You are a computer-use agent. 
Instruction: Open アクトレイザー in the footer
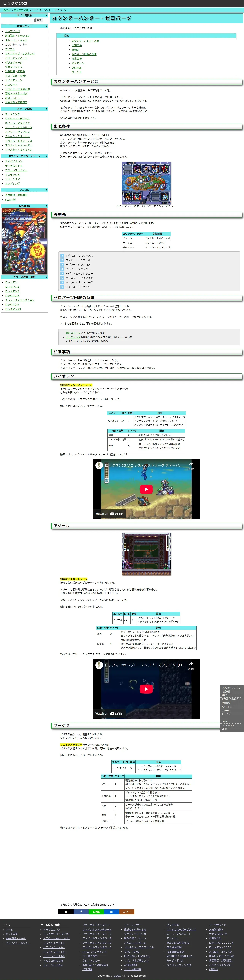click(x=132, y=925)
